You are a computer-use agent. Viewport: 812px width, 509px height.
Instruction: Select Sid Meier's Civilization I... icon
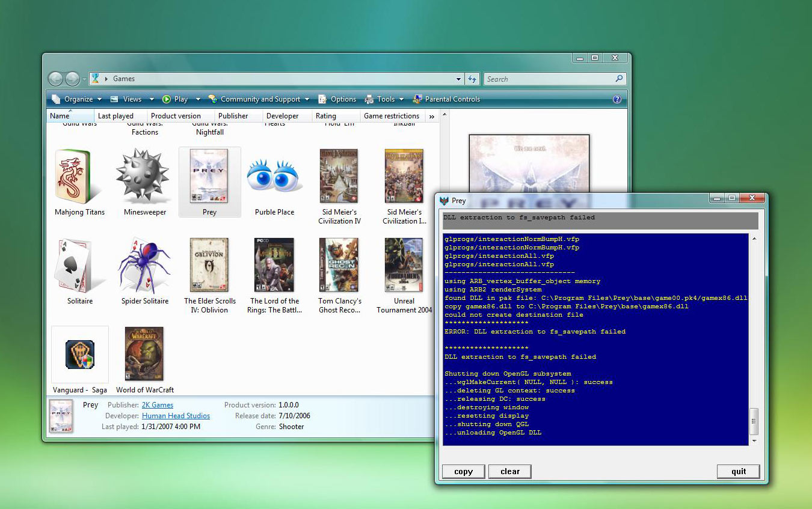pos(404,176)
